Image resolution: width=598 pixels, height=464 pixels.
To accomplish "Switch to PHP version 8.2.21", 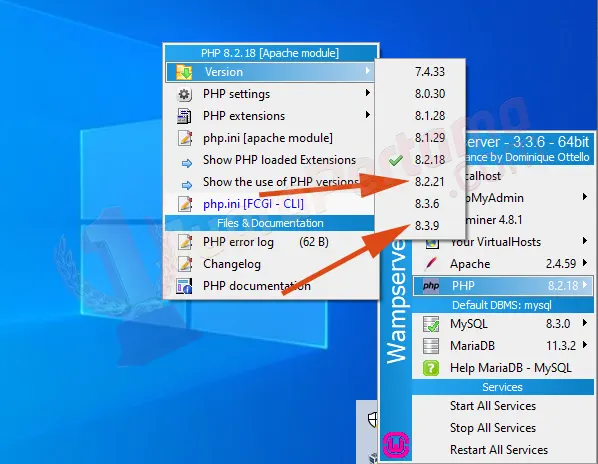I will (430, 181).
